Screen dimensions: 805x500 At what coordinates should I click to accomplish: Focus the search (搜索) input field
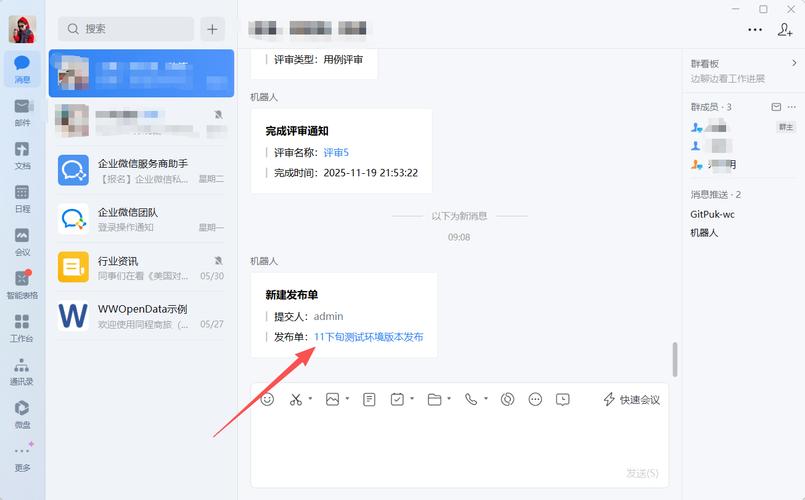126,29
